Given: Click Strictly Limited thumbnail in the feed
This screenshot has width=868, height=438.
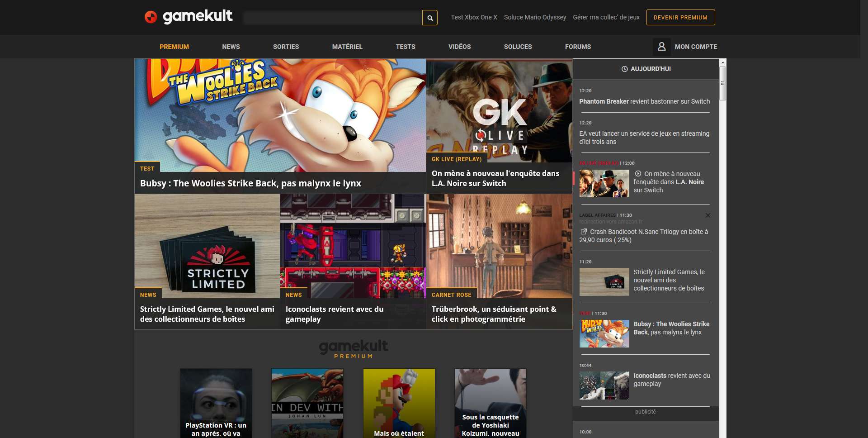Looking at the screenshot, I should tap(604, 282).
